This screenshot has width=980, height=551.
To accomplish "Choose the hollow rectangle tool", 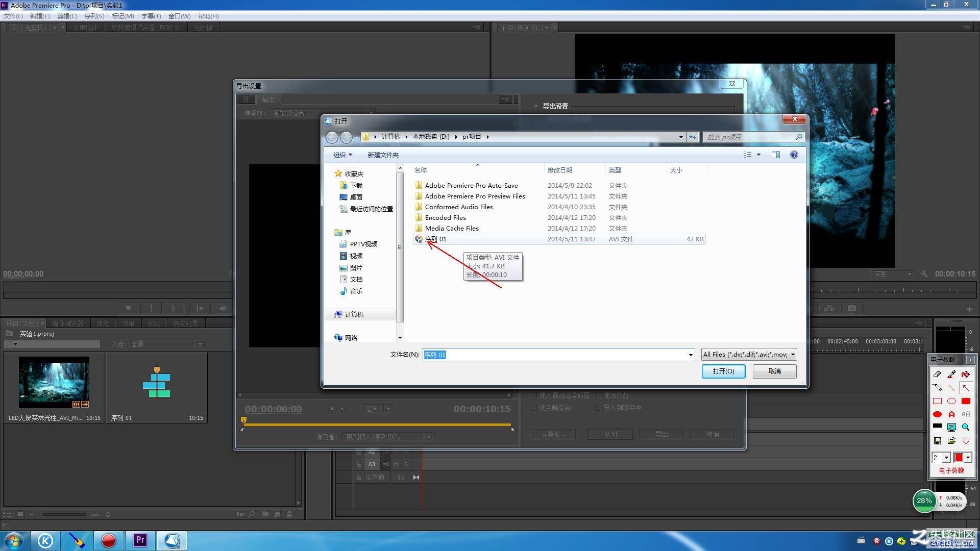I will tap(937, 401).
